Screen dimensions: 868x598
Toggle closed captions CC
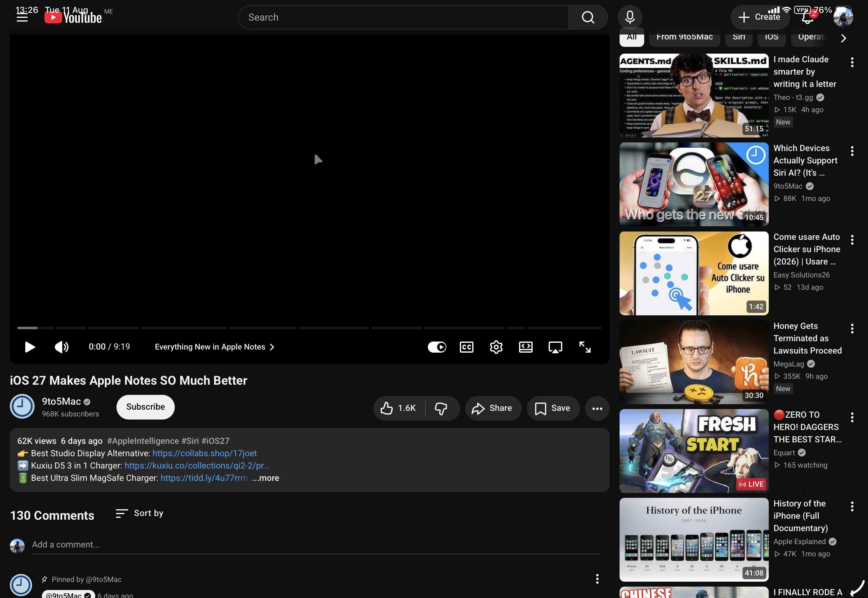click(466, 347)
